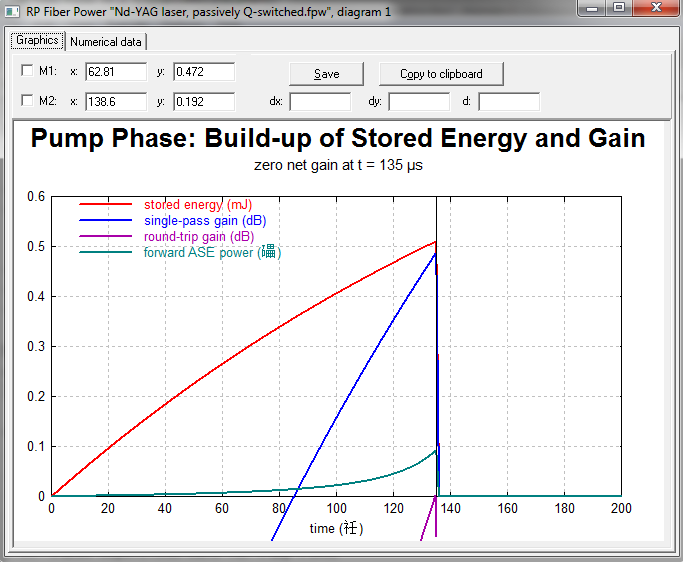
Task: Click the dy difference field
Action: pos(419,101)
